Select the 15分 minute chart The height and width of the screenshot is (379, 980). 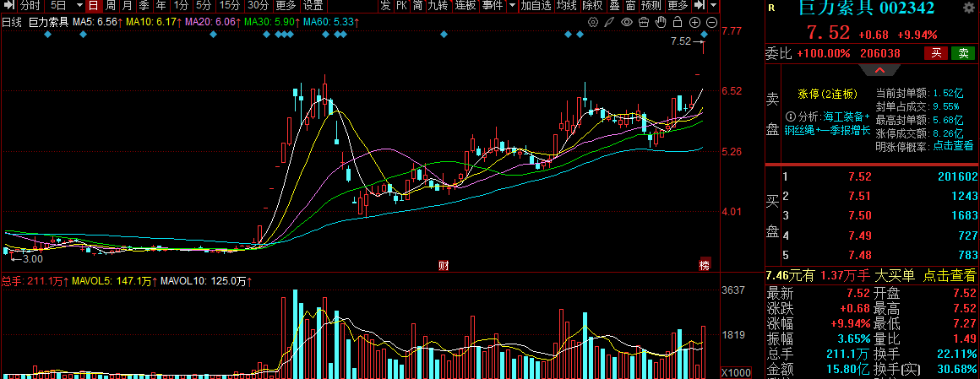pyautogui.click(x=230, y=6)
